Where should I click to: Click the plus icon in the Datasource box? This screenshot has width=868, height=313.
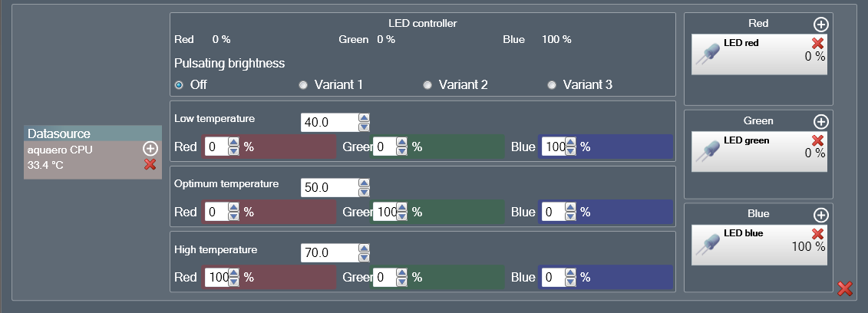pyautogui.click(x=150, y=149)
